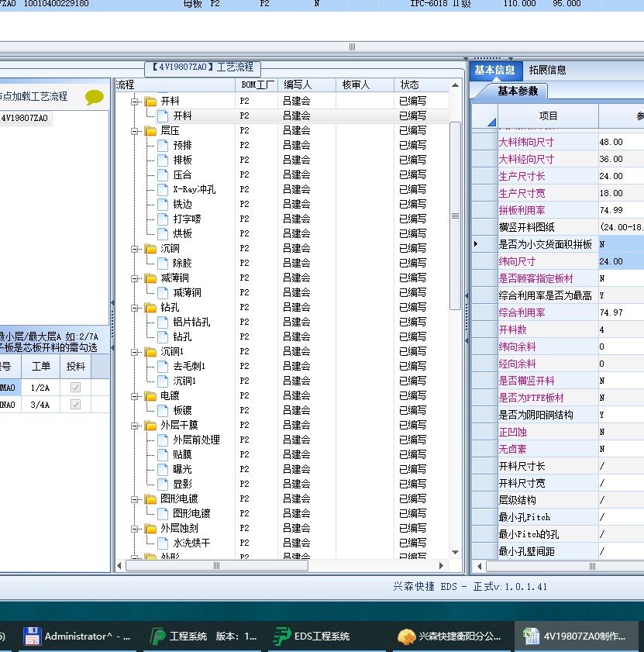
Task: Select the 沉铜 folder icon
Action: (150, 248)
